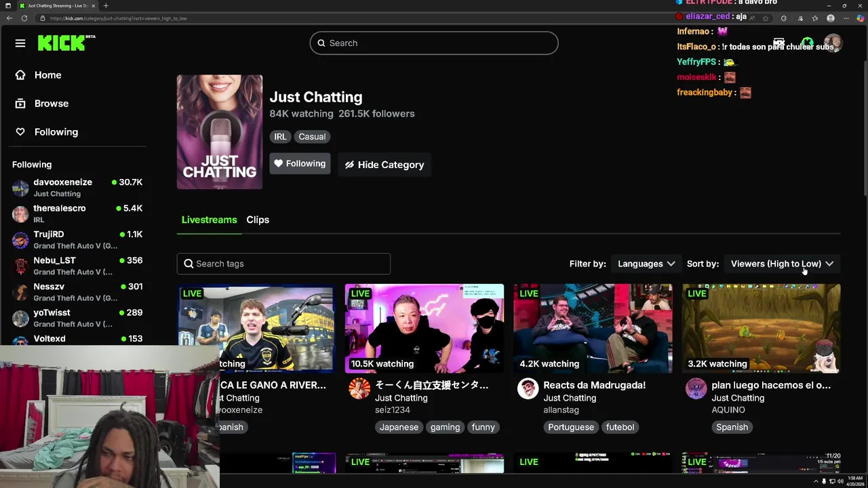Select the Spanish tag under AQUINO
868x488 pixels.
732,427
